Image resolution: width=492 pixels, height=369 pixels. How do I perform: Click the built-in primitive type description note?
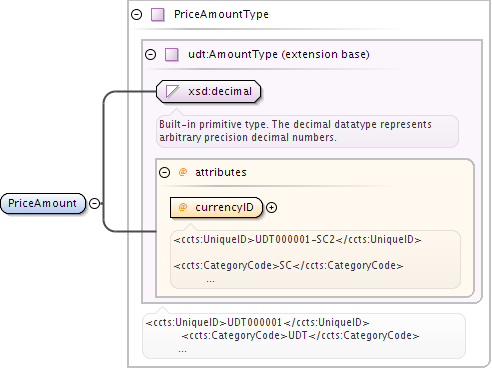pos(307,131)
